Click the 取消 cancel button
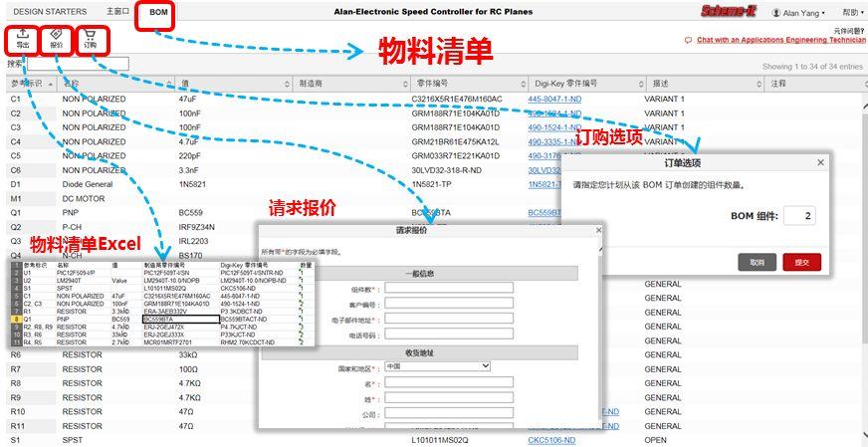Screen dimensions: 868x447 click(x=758, y=262)
